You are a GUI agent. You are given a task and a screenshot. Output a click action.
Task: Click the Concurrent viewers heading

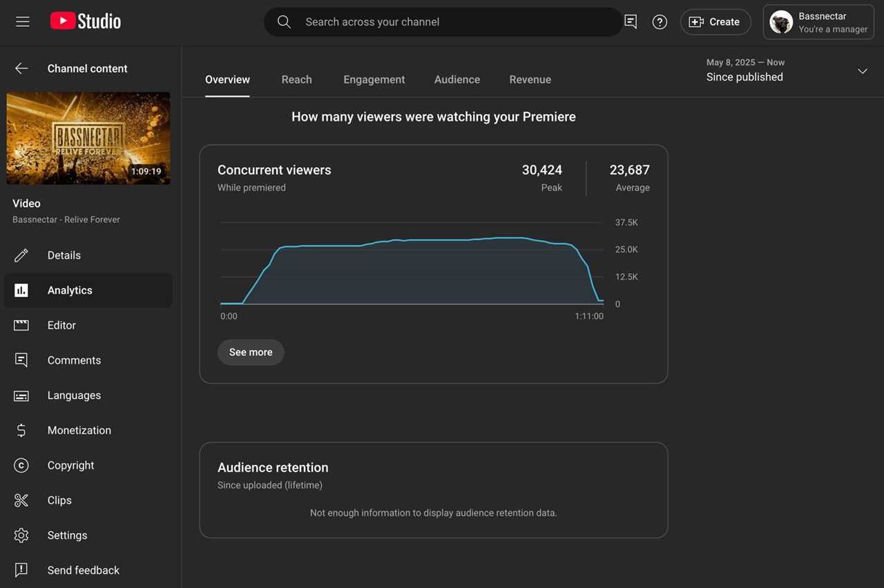coord(274,170)
